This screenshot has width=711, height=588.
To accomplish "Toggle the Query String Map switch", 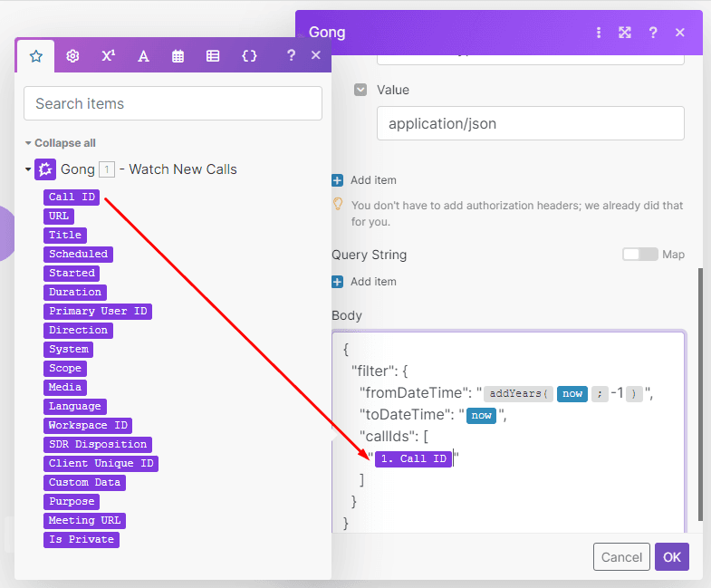I will coord(639,255).
